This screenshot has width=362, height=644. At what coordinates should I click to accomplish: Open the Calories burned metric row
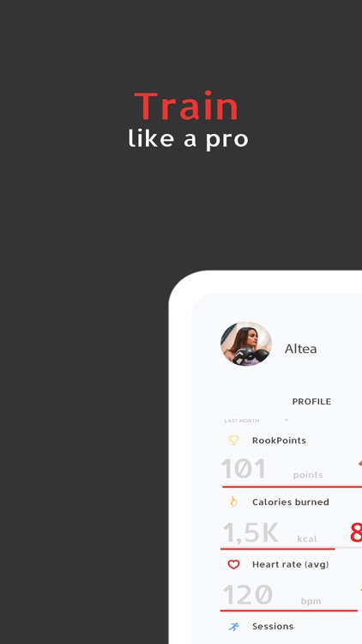click(291, 502)
